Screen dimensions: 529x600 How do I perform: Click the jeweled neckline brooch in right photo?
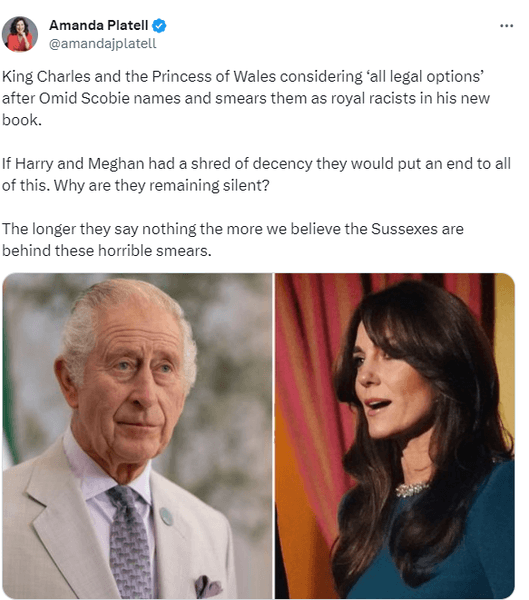pos(412,489)
